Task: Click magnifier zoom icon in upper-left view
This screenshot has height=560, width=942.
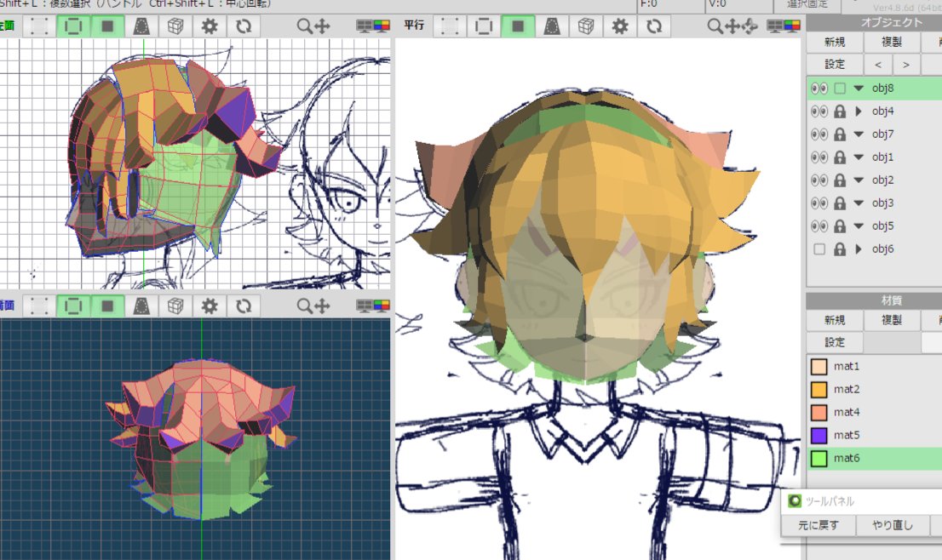Action: point(305,26)
